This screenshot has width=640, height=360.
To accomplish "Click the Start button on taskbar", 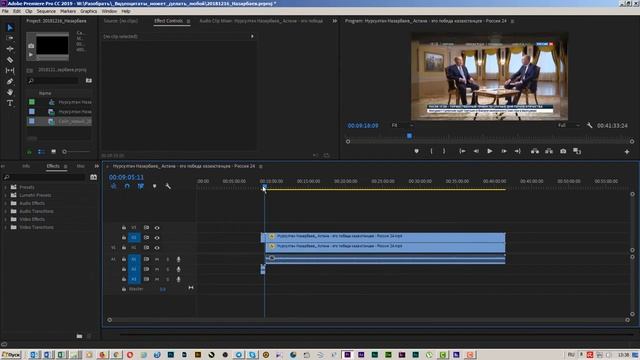I will 11,355.
